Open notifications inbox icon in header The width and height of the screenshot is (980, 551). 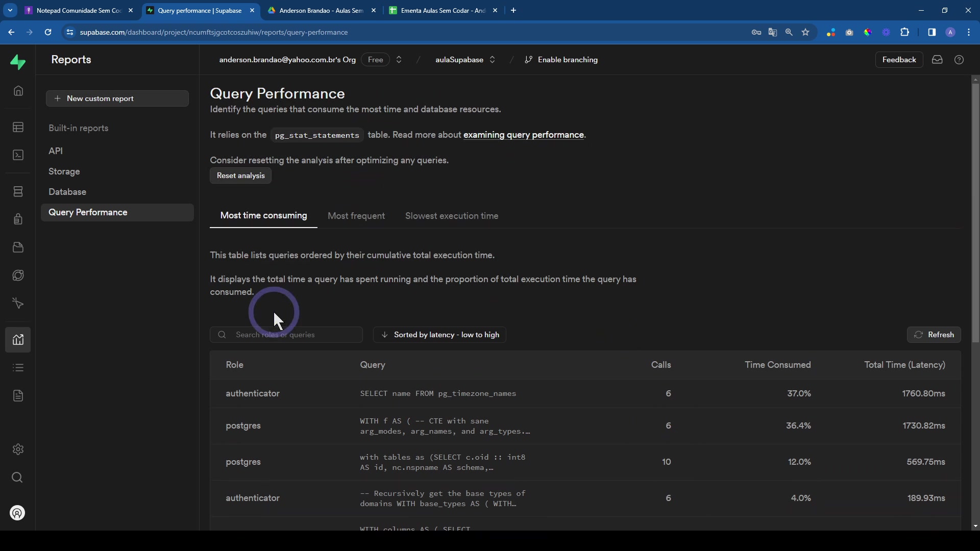point(937,60)
